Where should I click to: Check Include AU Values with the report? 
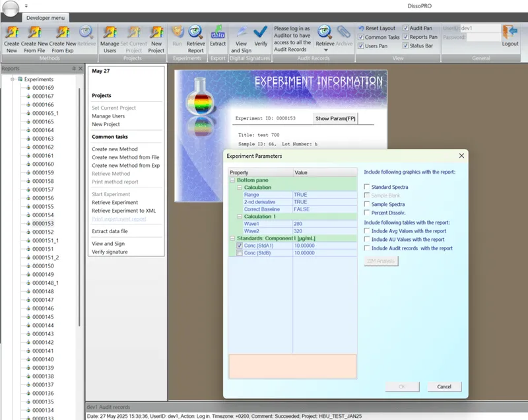(x=367, y=239)
